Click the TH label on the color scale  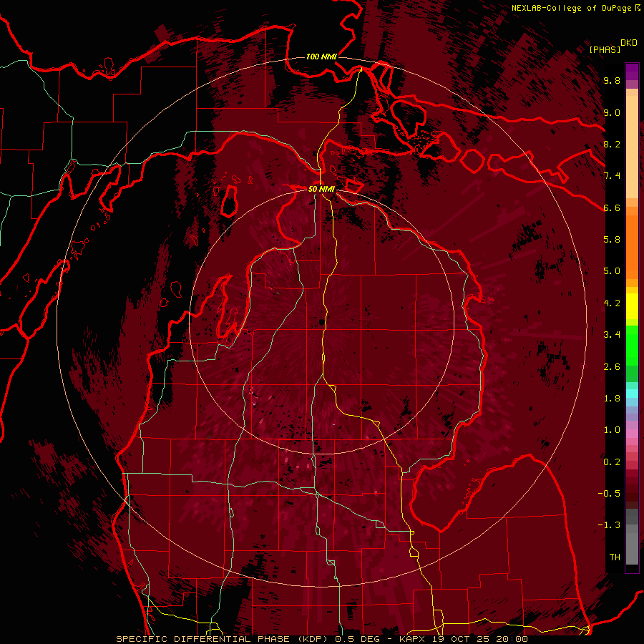point(615,557)
